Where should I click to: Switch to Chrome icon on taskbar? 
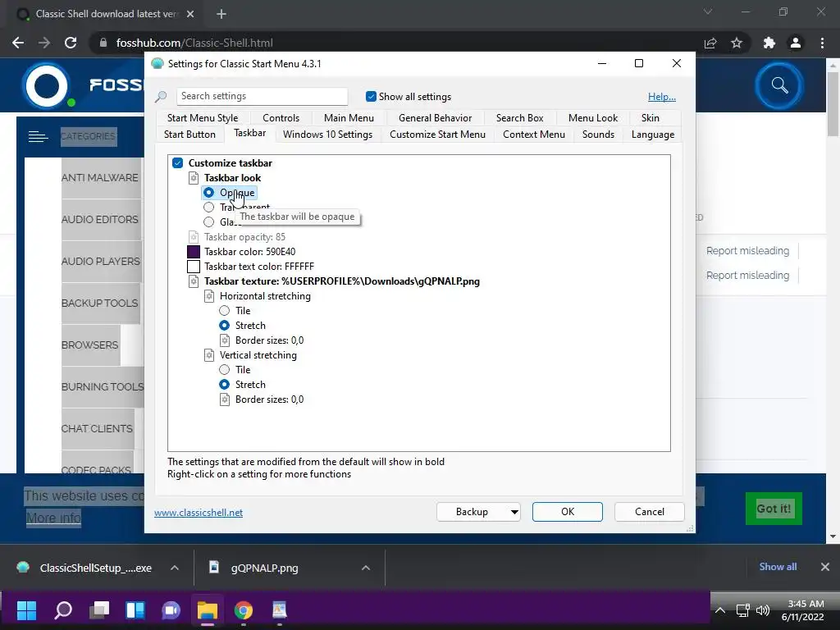point(243,610)
